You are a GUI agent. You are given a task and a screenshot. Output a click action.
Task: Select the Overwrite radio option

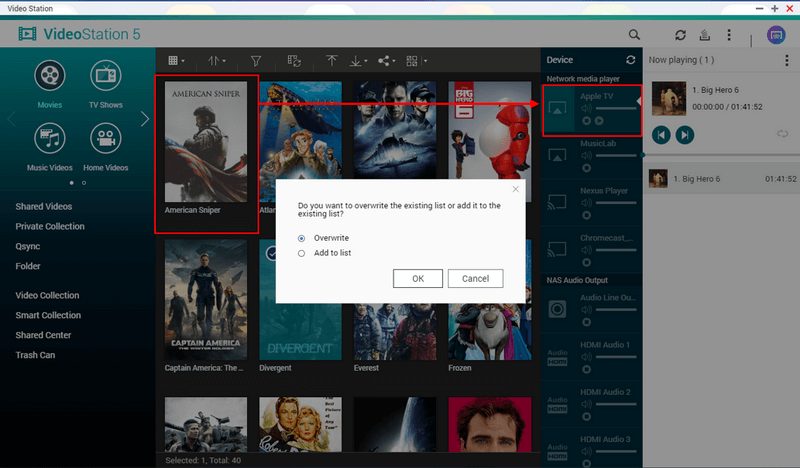tap(302, 238)
